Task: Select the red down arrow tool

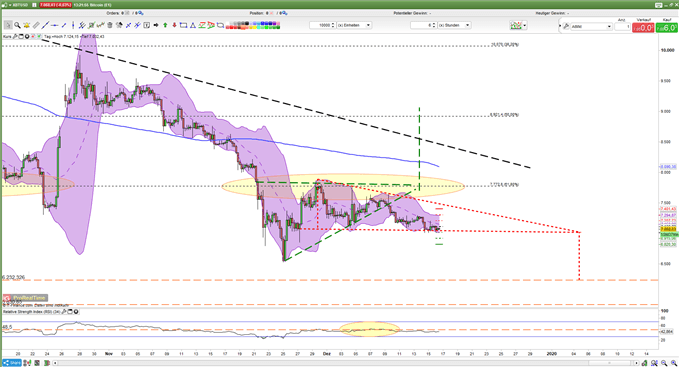Action: (x=175, y=25)
